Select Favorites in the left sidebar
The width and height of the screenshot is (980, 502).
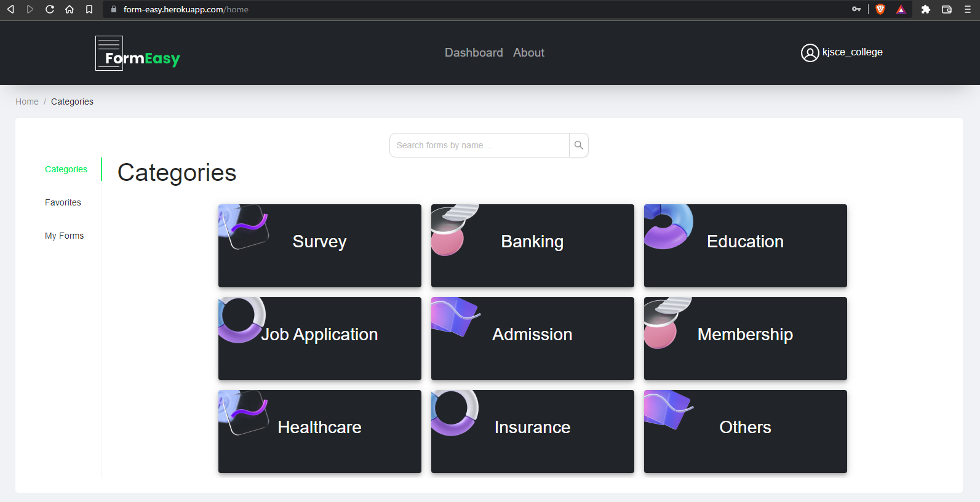pyautogui.click(x=63, y=202)
